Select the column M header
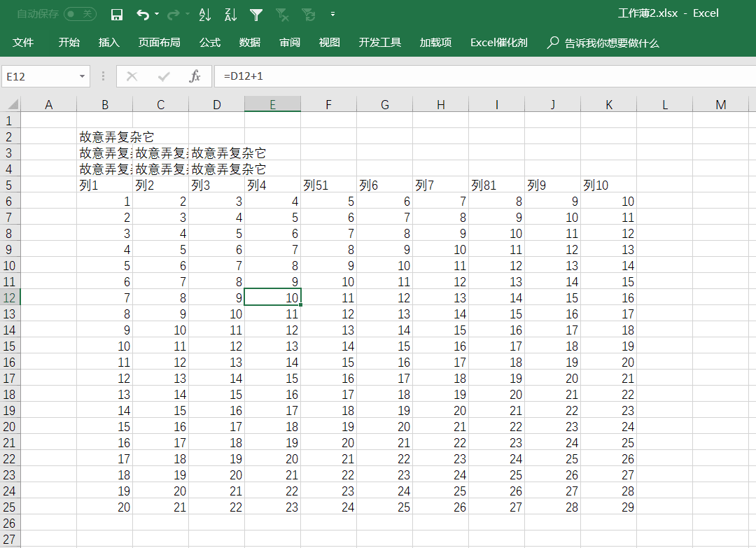This screenshot has height=548, width=756. 720,104
